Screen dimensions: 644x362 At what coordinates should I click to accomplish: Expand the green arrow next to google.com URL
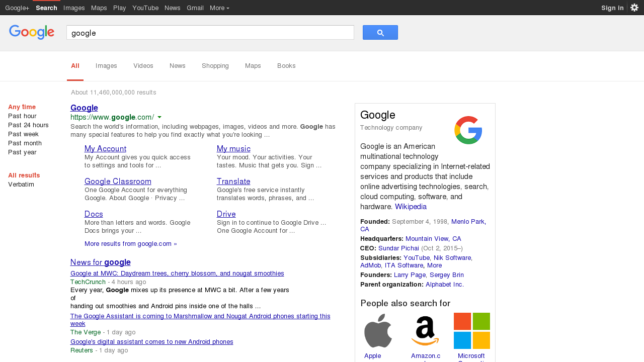point(159,117)
